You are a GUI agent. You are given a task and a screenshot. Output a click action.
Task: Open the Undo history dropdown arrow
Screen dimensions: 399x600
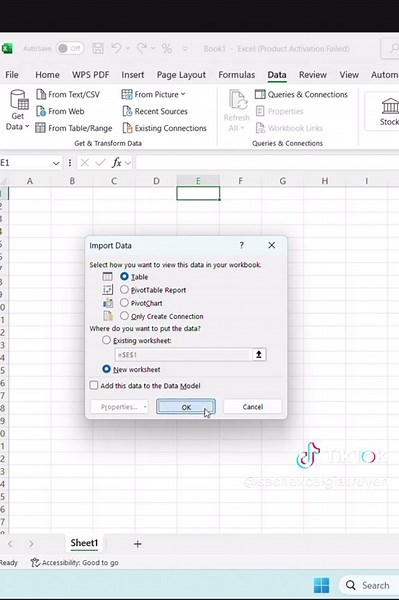pos(128,49)
